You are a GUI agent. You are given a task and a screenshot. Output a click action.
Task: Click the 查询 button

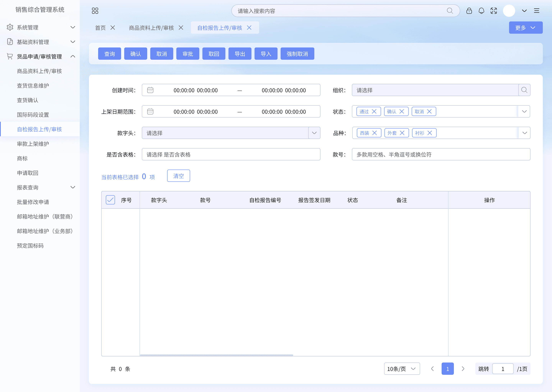pyautogui.click(x=109, y=54)
